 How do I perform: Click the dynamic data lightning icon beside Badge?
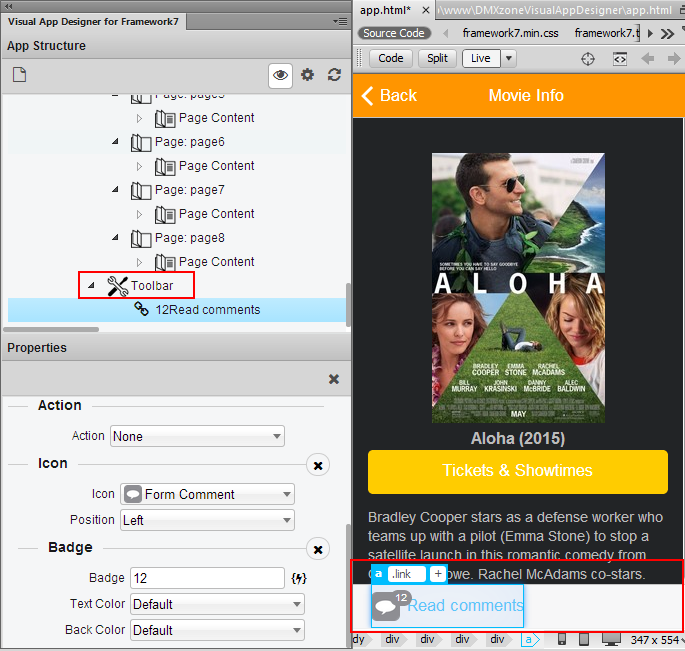point(299,578)
